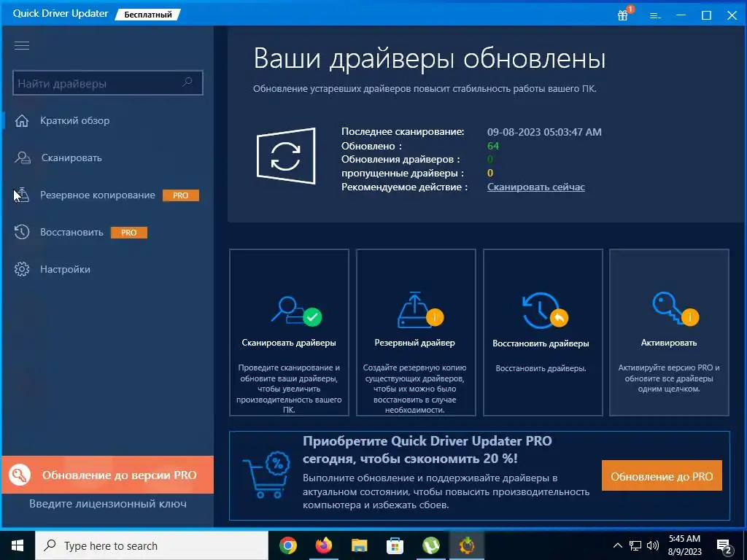This screenshot has width=747, height=560.
Task: Open Настройки in the sidebar
Action: (65, 269)
